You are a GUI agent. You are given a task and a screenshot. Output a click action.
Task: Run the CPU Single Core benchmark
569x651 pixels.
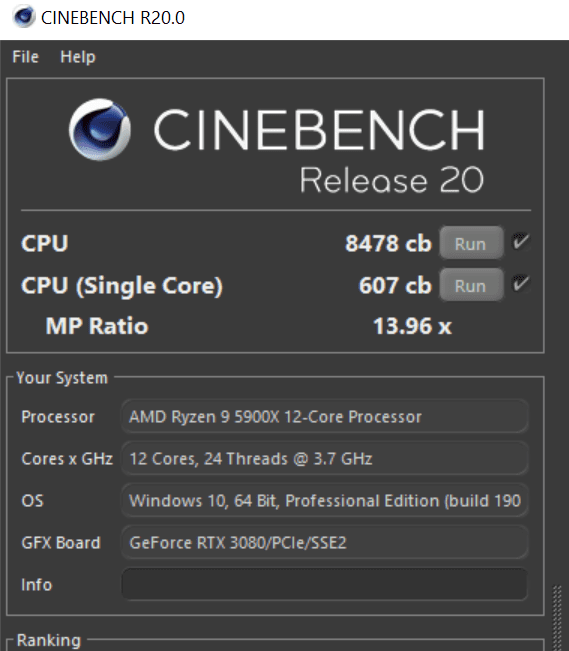coord(471,285)
